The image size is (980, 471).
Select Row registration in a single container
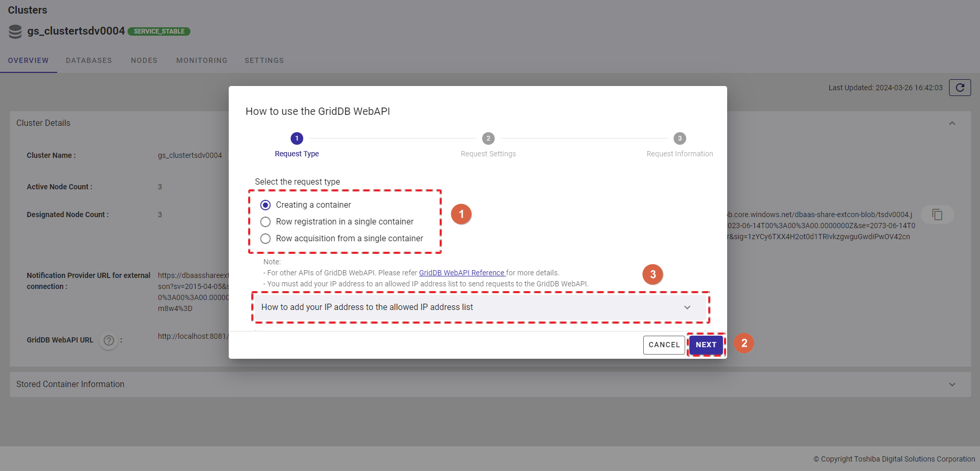tap(265, 222)
